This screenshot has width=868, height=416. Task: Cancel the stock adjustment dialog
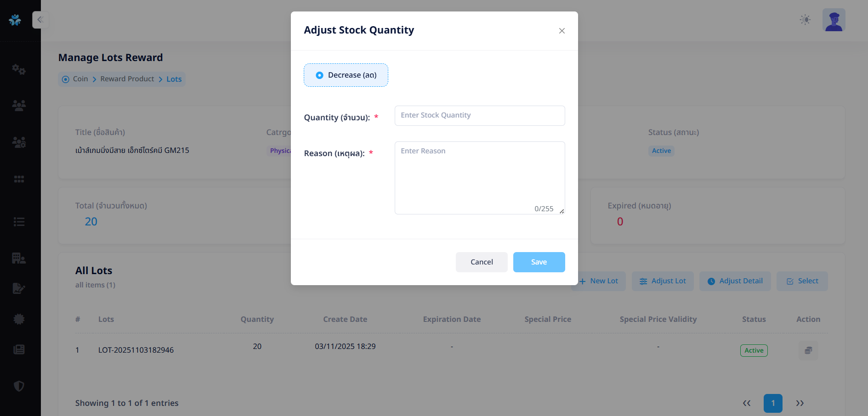(x=481, y=262)
